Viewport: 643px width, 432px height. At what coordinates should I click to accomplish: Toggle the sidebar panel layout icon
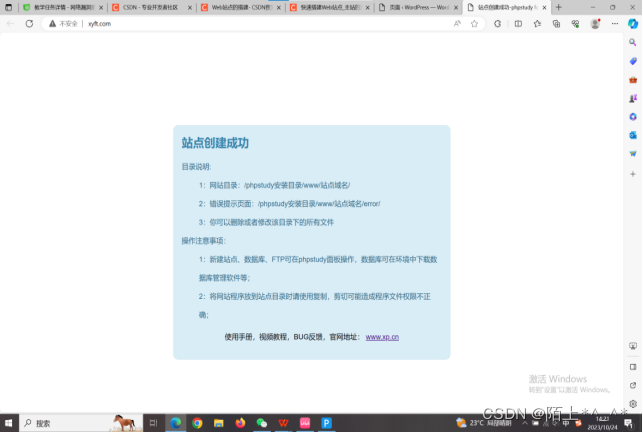[633, 367]
